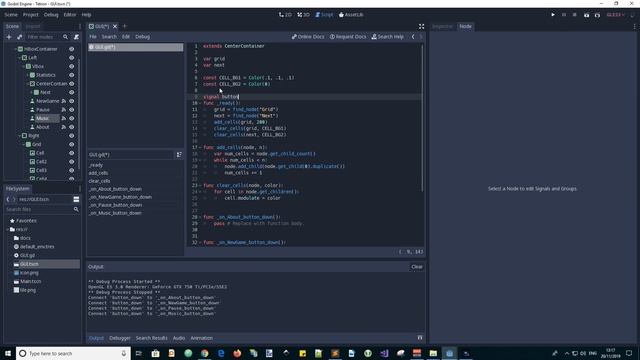Search files magnifier in FileSystem
This screenshot has height=360, width=640.
pyautogui.click(x=76, y=209)
